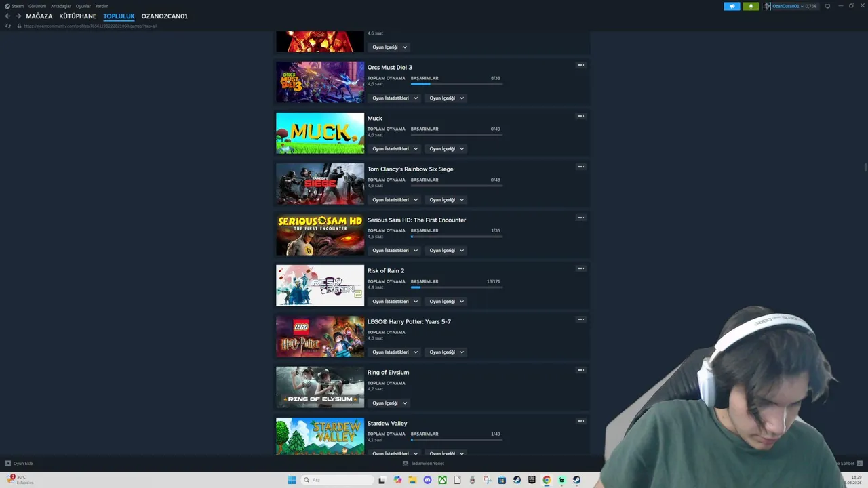868x488 pixels.
Task: Click the Serious Sam HD achievements progress bar
Action: click(x=456, y=237)
